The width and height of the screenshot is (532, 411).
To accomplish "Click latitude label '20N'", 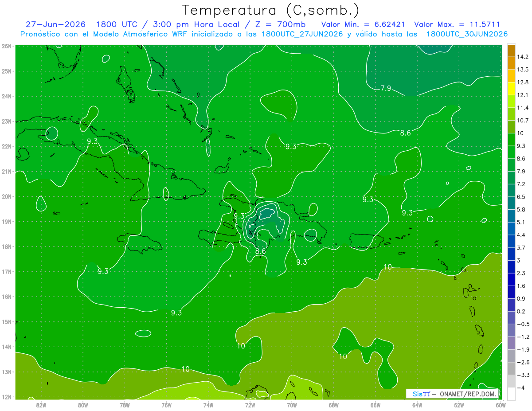I will [7, 196].
